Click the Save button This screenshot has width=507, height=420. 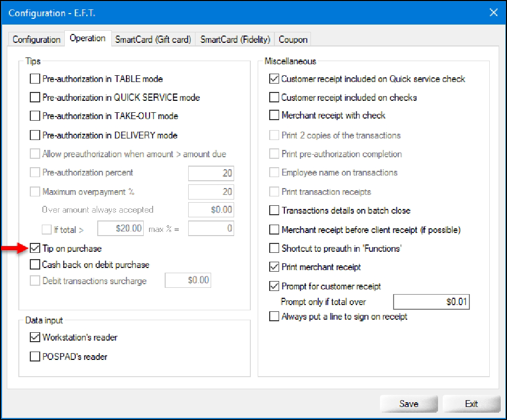click(x=408, y=404)
